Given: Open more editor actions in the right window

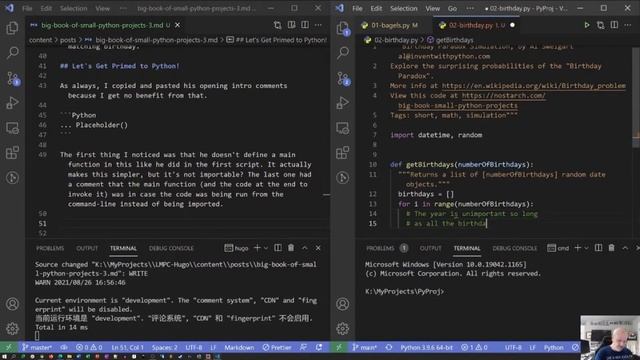Looking at the screenshot, I should [x=628, y=25].
